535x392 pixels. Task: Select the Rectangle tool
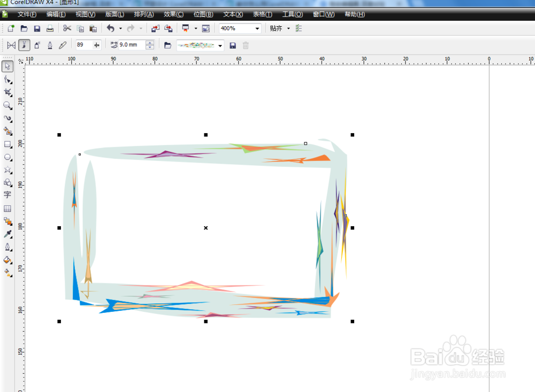[7, 144]
